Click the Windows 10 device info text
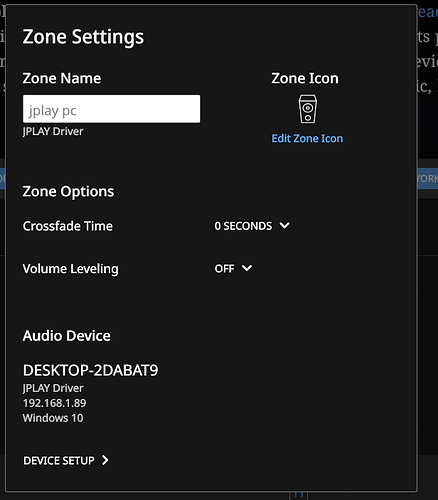Image resolution: width=438 pixels, height=500 pixels. pos(53,418)
